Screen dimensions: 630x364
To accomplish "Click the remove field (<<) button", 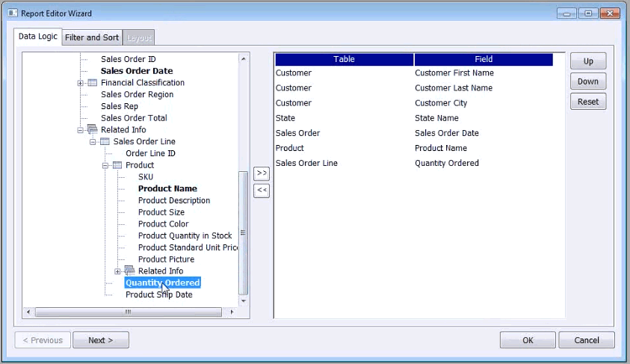I will (262, 191).
